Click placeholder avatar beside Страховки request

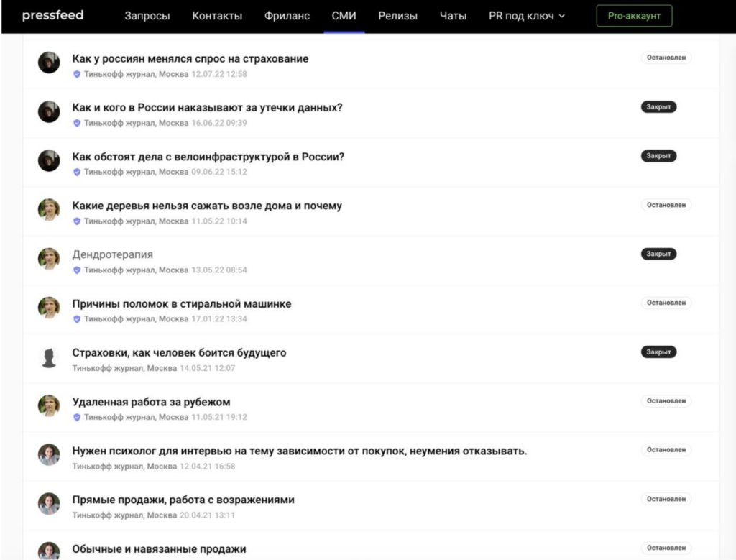coord(49,357)
